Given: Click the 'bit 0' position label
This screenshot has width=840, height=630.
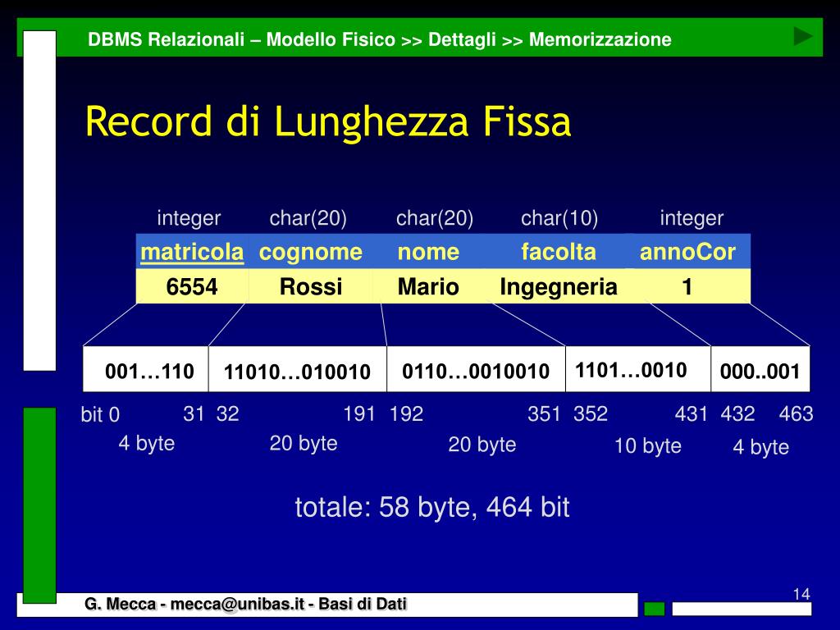Looking at the screenshot, I should (x=100, y=415).
